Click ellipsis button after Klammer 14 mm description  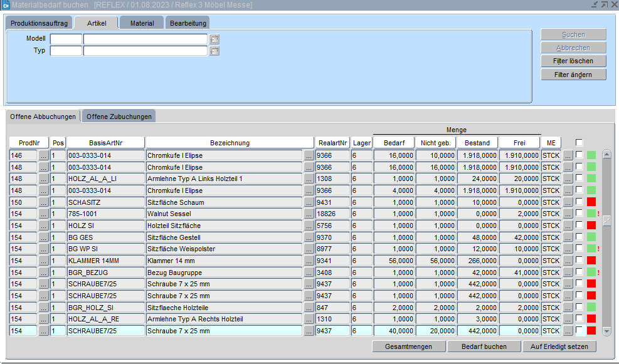(309, 261)
